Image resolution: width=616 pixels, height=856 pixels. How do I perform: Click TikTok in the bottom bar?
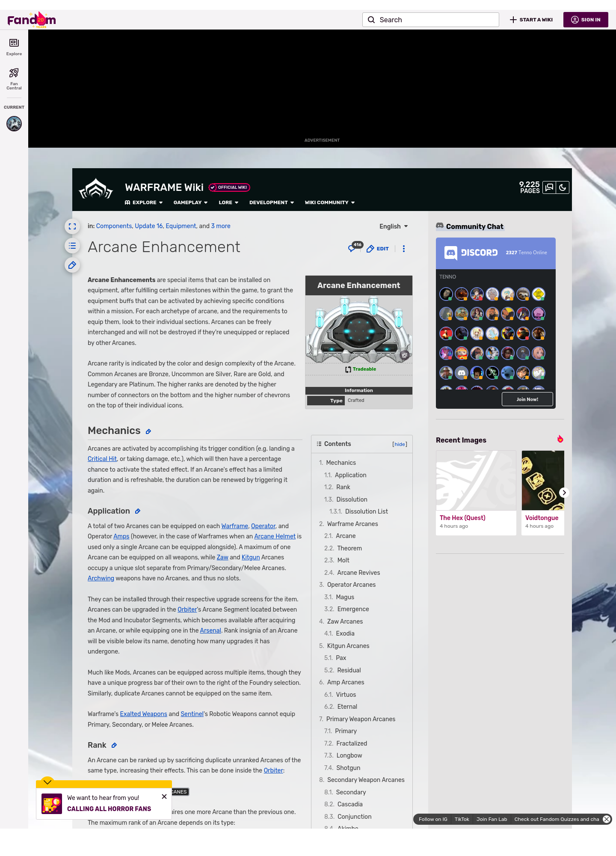tap(462, 819)
